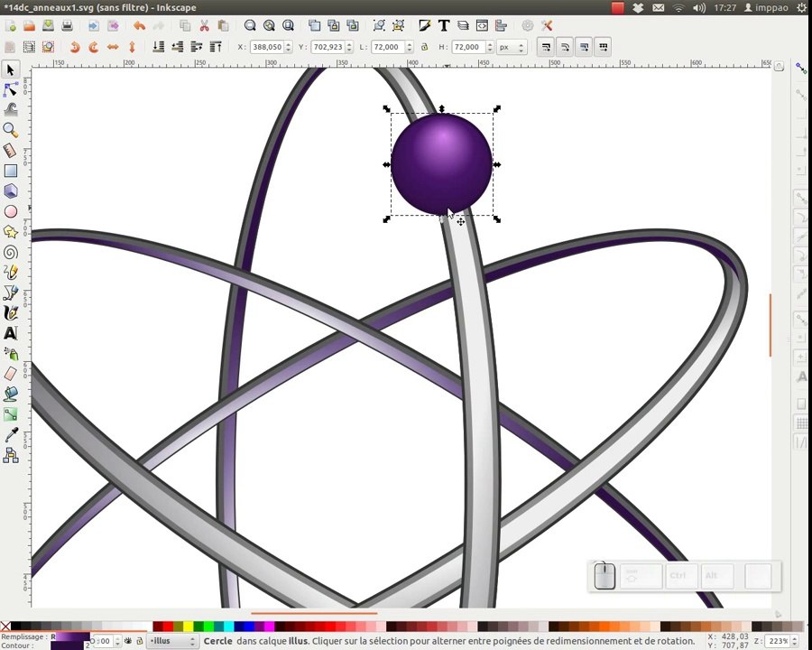Select the Node editing tool
Image resolution: width=812 pixels, height=650 pixels.
[10, 89]
